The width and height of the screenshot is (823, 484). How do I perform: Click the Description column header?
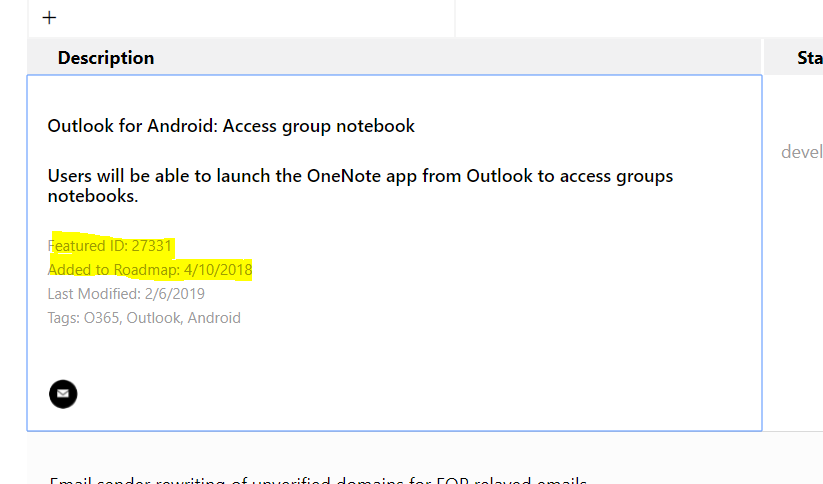106,58
